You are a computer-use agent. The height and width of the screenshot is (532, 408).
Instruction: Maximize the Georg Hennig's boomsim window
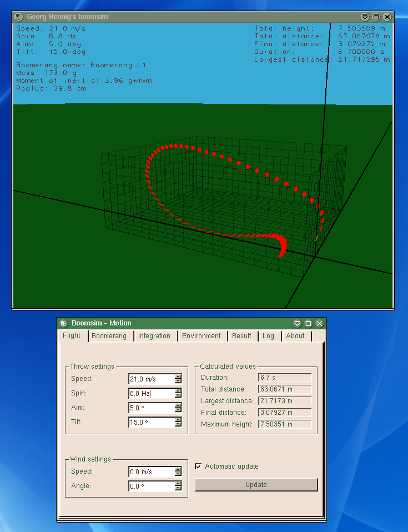(376, 17)
